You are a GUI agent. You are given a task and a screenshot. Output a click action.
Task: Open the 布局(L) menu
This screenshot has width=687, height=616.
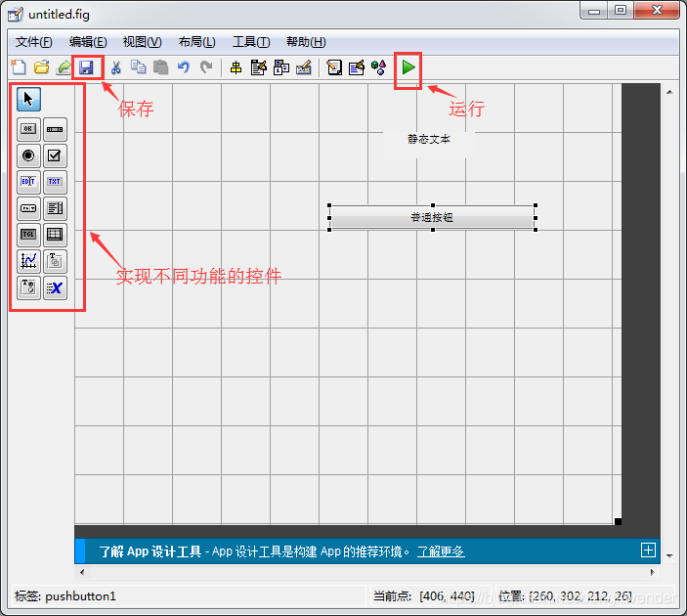pyautogui.click(x=197, y=42)
